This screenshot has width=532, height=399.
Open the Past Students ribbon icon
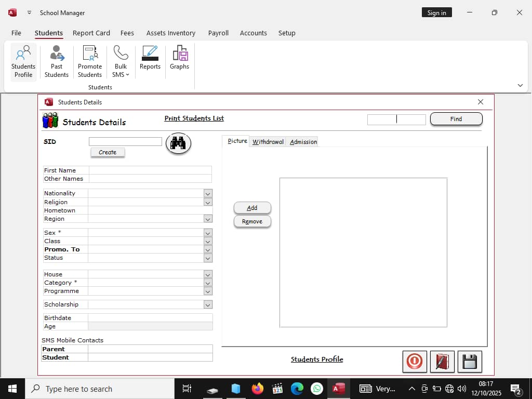tap(56, 62)
